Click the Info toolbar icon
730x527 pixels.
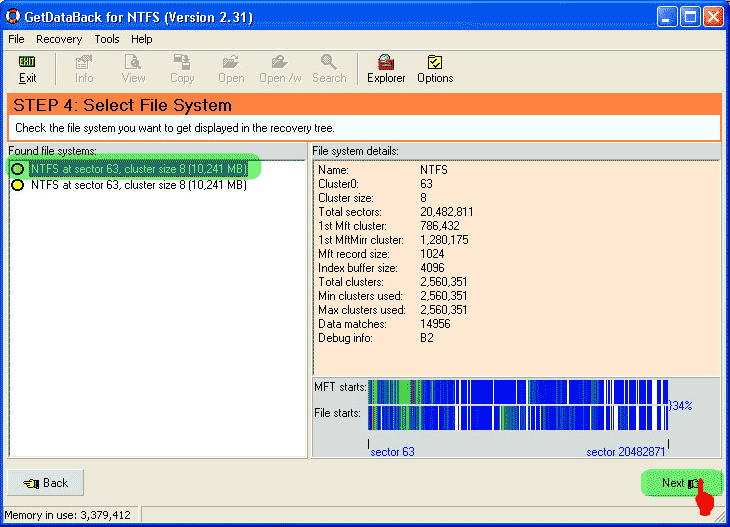pyautogui.click(x=84, y=69)
